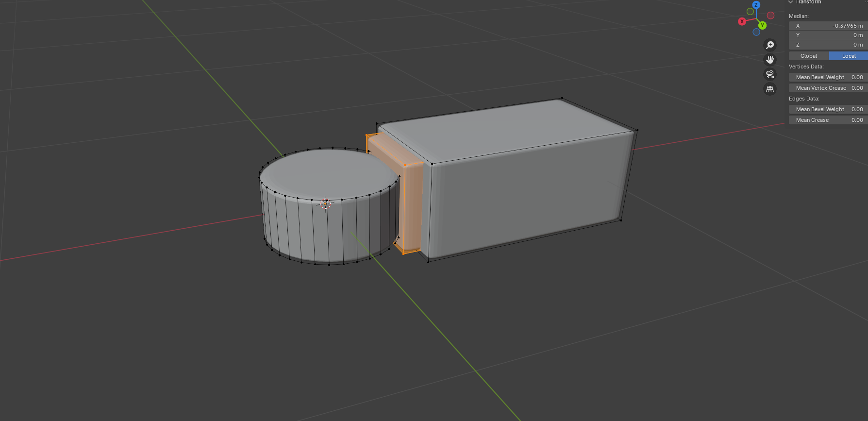
Task: Click the hollow green negative Y gizmo circle
Action: 750,11
